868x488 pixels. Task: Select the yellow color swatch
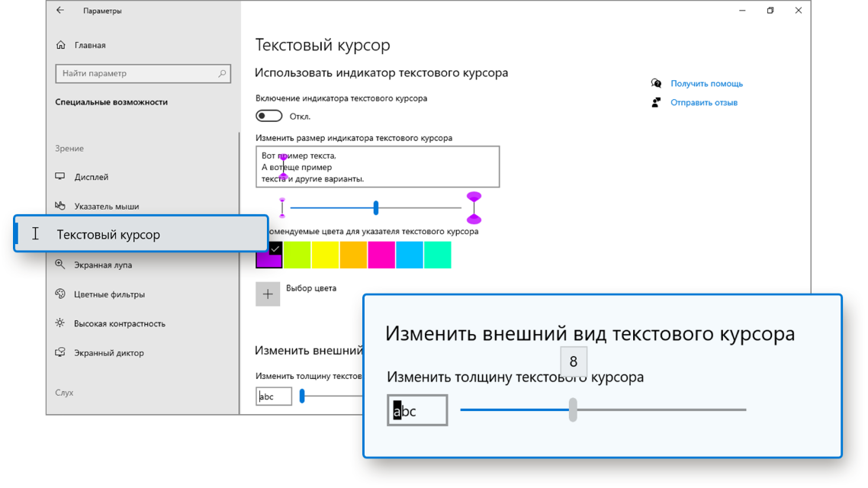point(325,255)
